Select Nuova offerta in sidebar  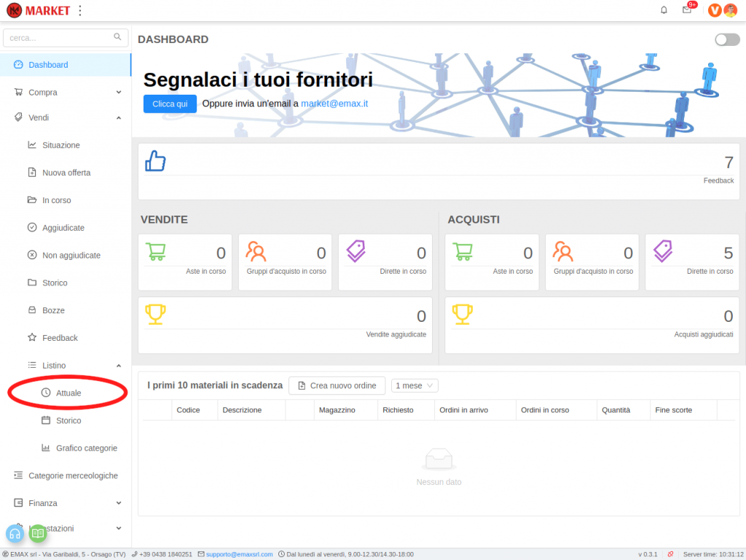[66, 173]
